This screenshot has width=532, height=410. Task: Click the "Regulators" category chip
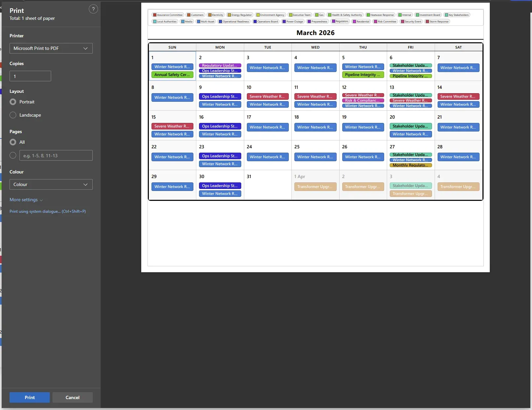340,21
